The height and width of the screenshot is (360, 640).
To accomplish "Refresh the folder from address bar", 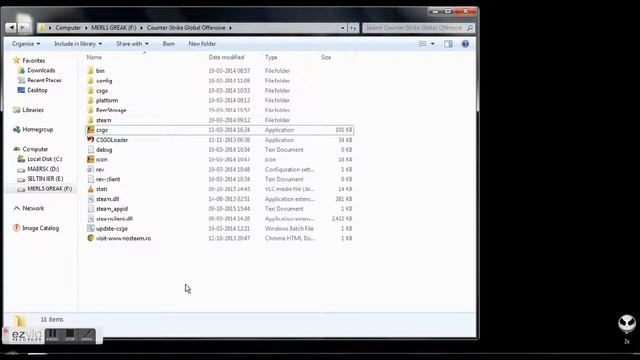I will 353,28.
